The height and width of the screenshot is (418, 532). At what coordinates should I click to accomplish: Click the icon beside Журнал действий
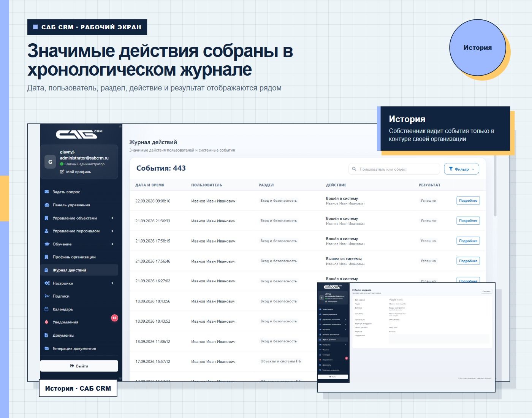47,270
